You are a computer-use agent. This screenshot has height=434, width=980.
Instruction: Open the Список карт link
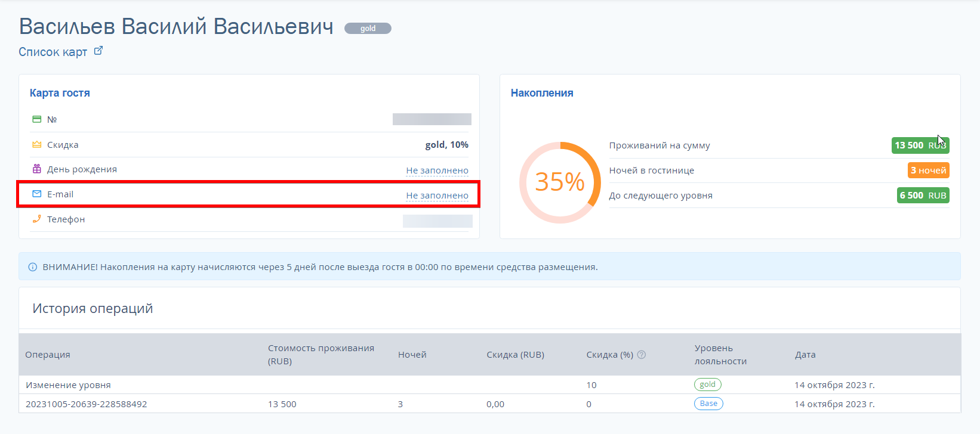tap(53, 52)
